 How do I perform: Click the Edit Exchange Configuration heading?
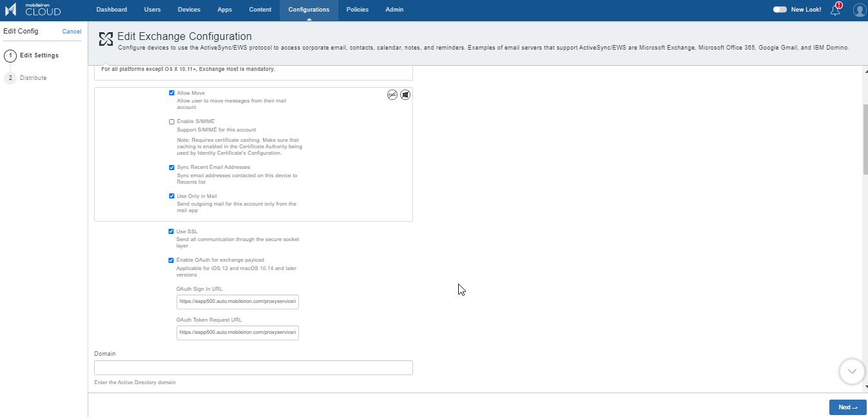coord(184,37)
